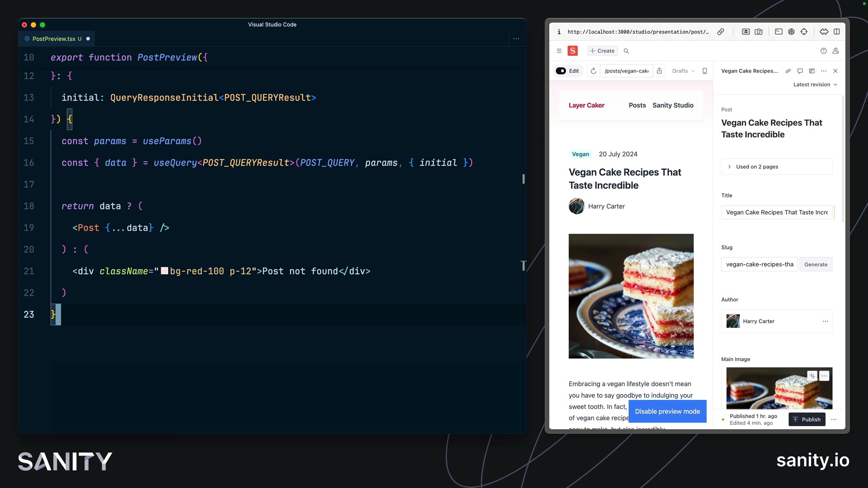
Task: Click the Layer Caker site logo link
Action: pos(586,105)
